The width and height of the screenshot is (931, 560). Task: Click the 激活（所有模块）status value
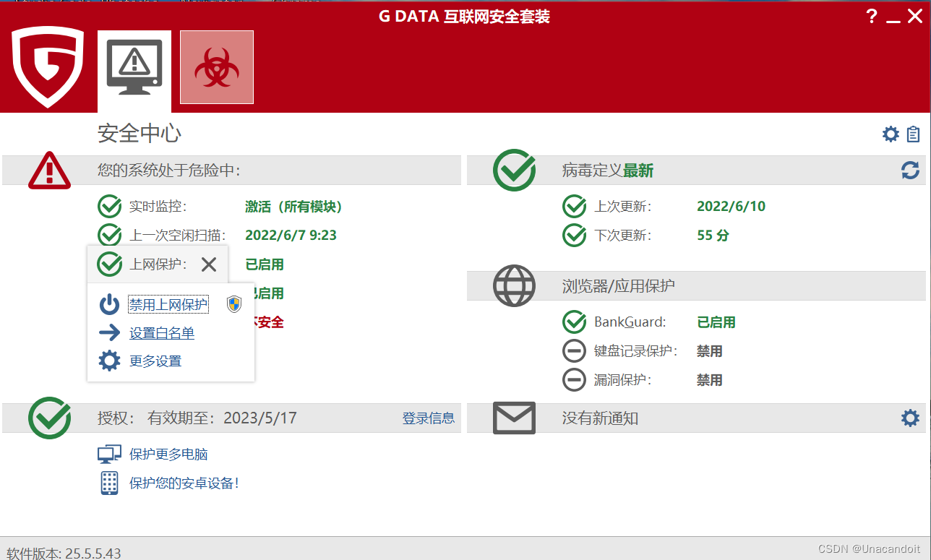coord(294,207)
